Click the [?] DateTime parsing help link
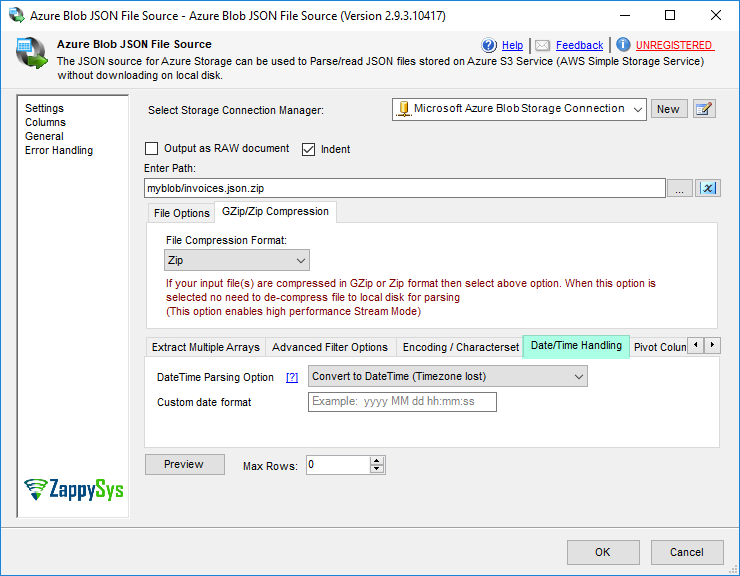The width and height of the screenshot is (740, 576). pyautogui.click(x=292, y=377)
